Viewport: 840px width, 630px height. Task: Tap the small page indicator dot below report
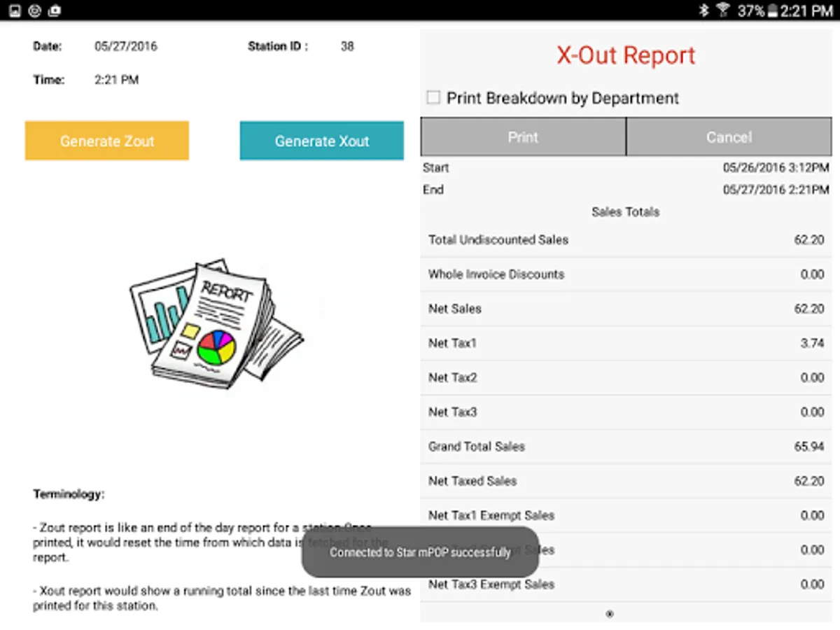click(610, 614)
